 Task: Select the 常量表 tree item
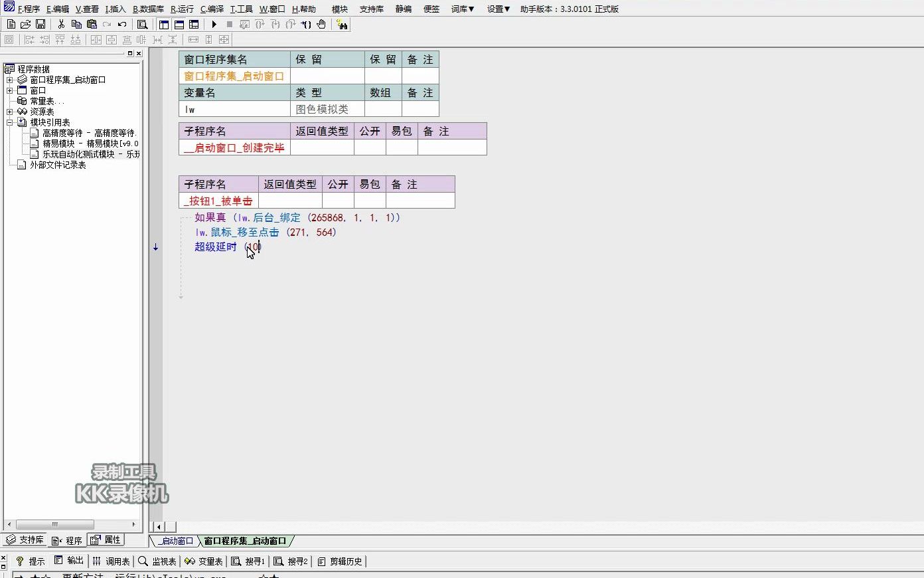tap(47, 101)
